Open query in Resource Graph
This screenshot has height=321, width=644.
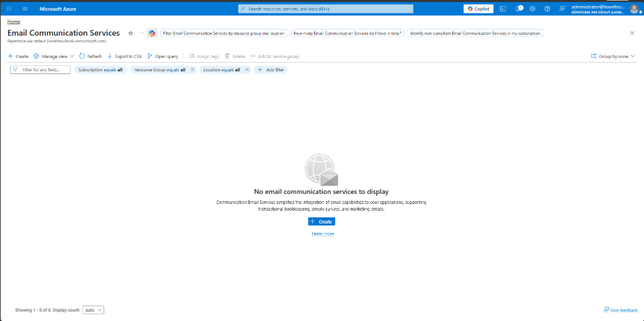pos(163,57)
